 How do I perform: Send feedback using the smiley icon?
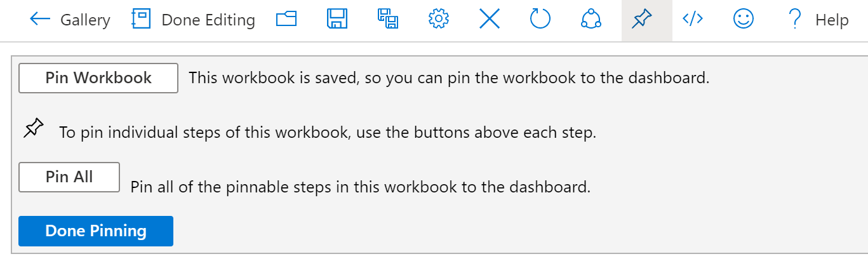[744, 19]
